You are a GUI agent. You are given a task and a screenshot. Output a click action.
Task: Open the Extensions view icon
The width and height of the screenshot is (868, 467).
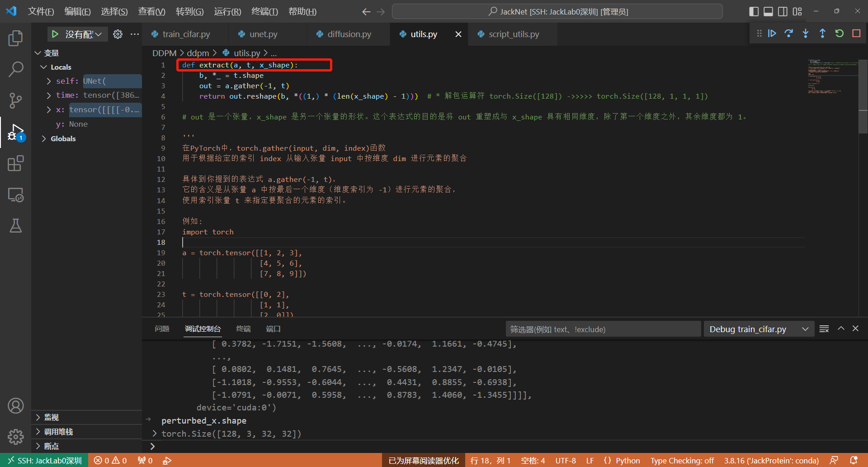15,163
